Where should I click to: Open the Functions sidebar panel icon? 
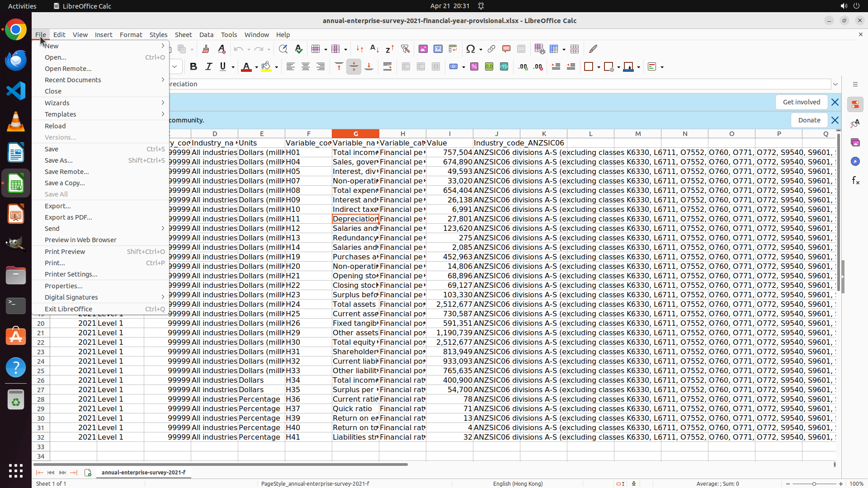tap(855, 181)
